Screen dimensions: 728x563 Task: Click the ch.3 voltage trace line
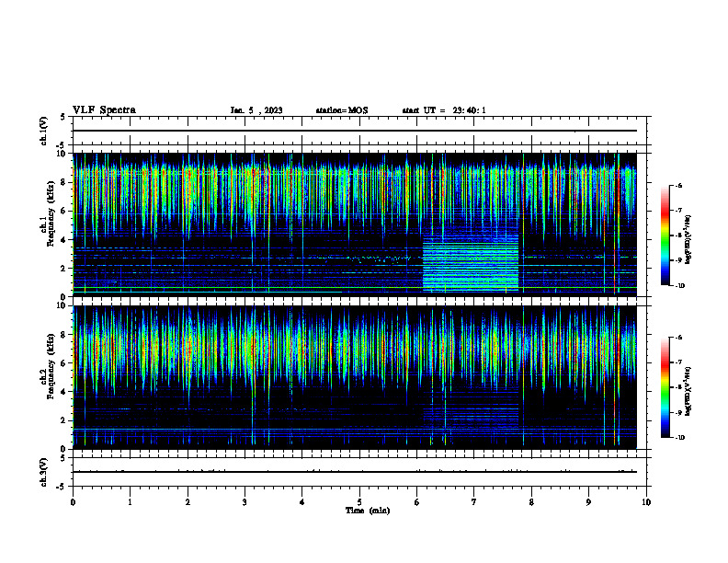tap(355, 472)
